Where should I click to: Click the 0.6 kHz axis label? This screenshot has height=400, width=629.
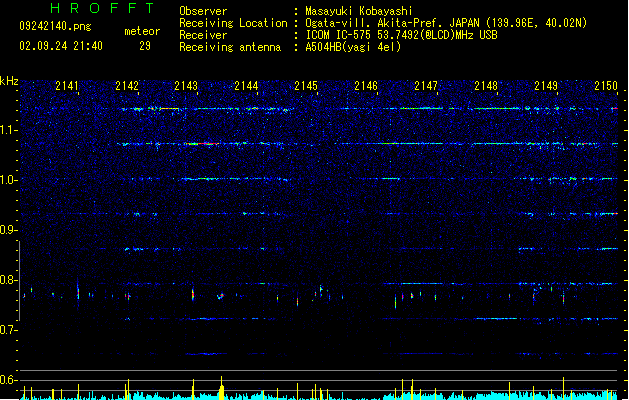coord(8,380)
